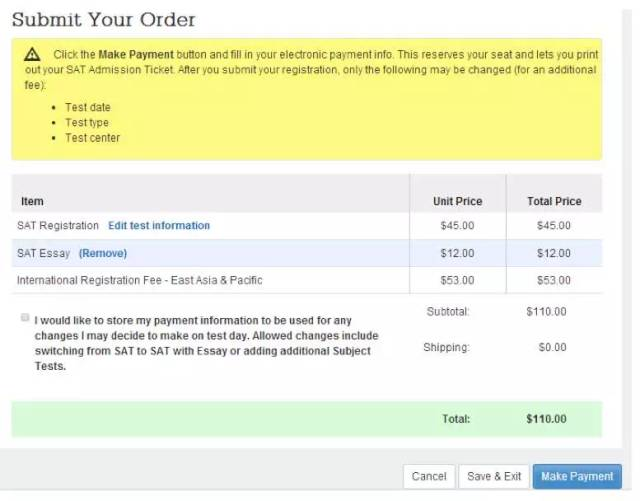The height and width of the screenshot is (501, 640).
Task: Click the Cancel button
Action: click(429, 477)
